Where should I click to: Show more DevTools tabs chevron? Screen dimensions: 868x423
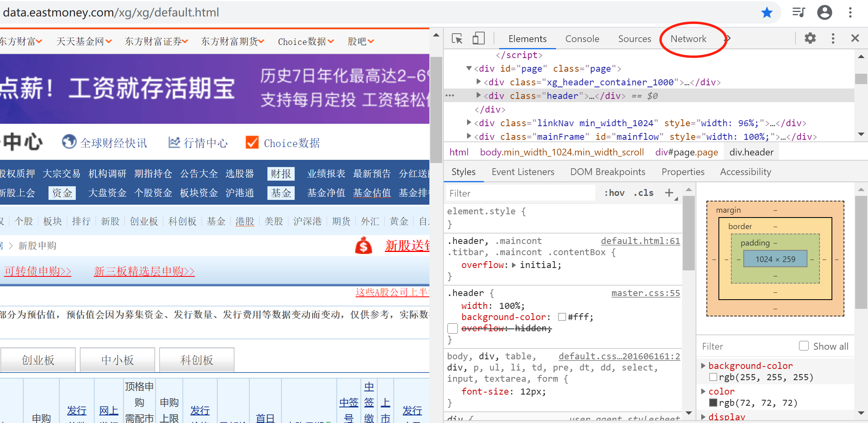pos(728,38)
